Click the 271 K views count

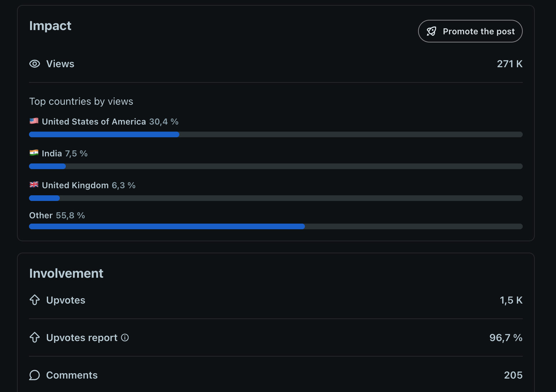point(509,64)
